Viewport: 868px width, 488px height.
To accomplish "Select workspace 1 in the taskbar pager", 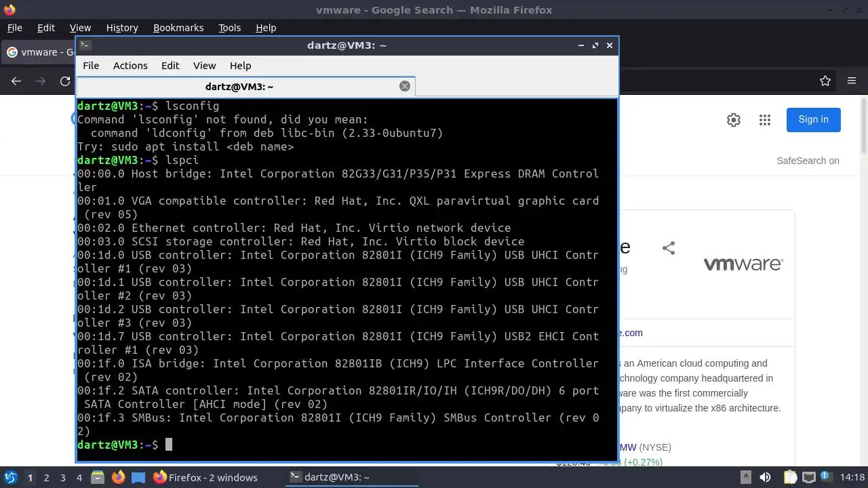I will (x=30, y=477).
